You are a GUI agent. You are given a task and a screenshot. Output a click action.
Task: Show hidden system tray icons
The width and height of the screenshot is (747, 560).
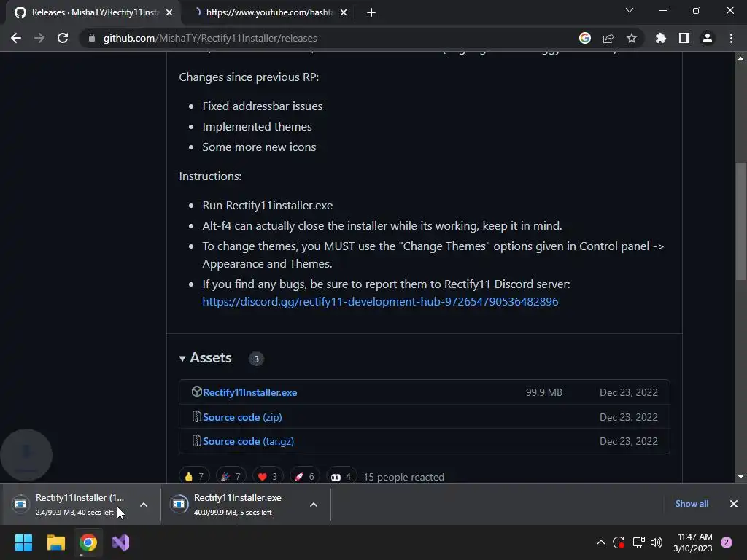pyautogui.click(x=601, y=542)
